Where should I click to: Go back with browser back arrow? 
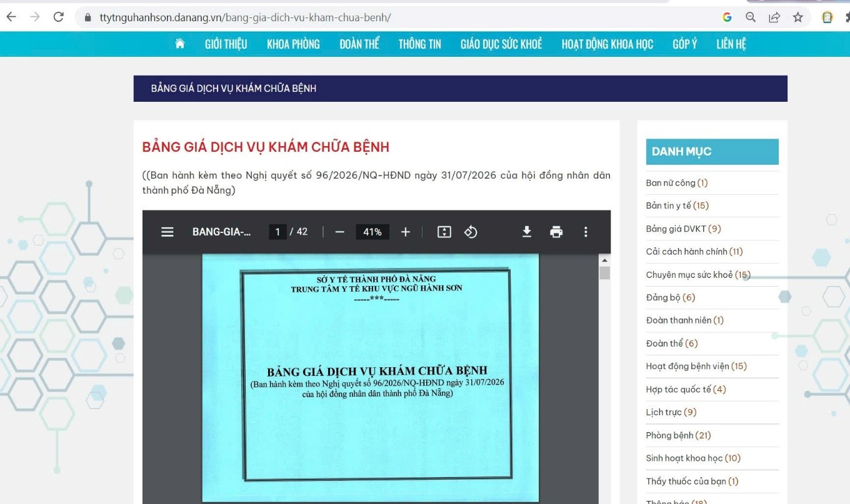click(x=11, y=17)
